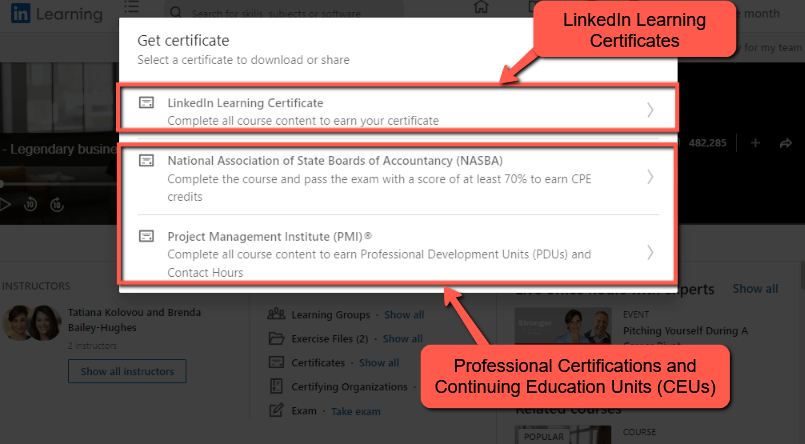
Task: Click the instructors' profile photos
Action: (x=32, y=323)
